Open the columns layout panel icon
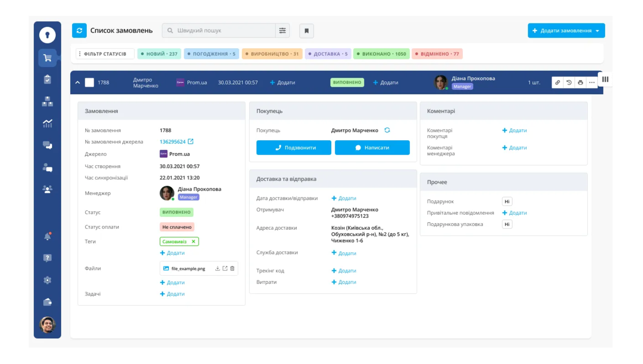The width and height of the screenshot is (643, 364). [x=605, y=79]
